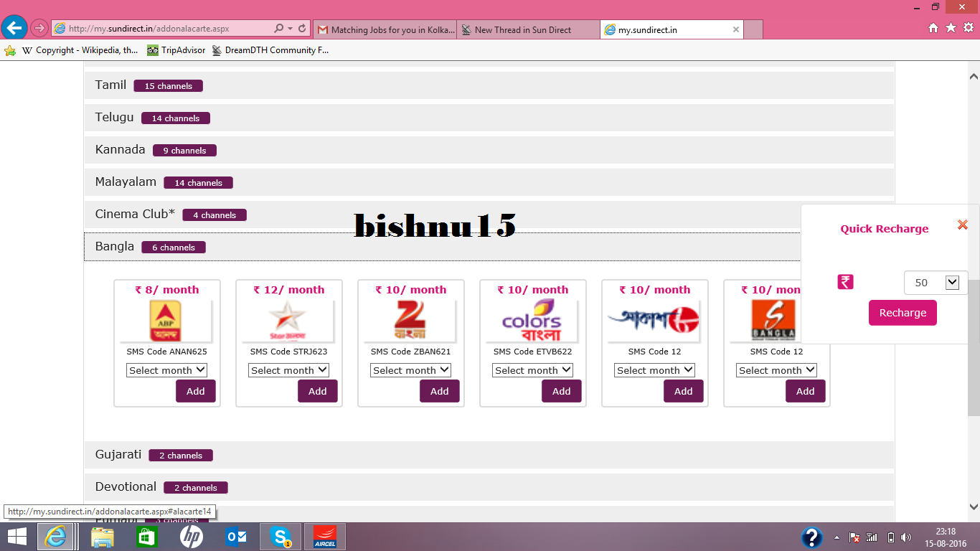Image resolution: width=980 pixels, height=551 pixels.
Task: Open the browser Home icon
Action: 933,28
